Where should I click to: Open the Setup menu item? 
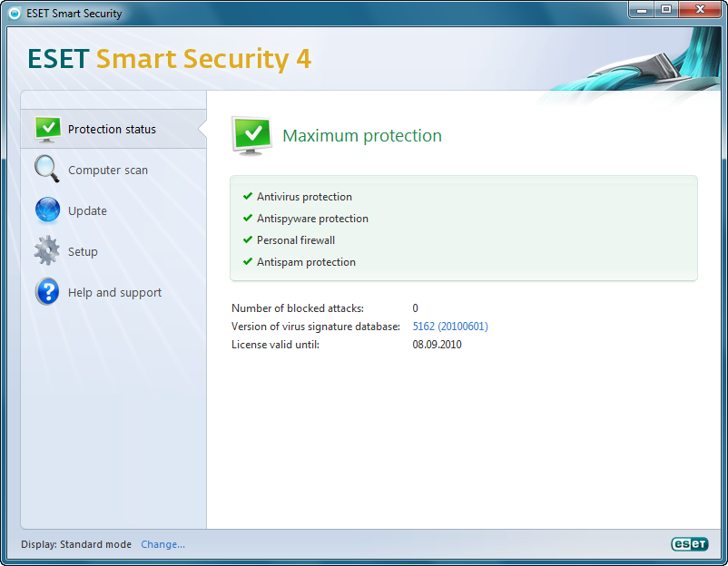(83, 252)
